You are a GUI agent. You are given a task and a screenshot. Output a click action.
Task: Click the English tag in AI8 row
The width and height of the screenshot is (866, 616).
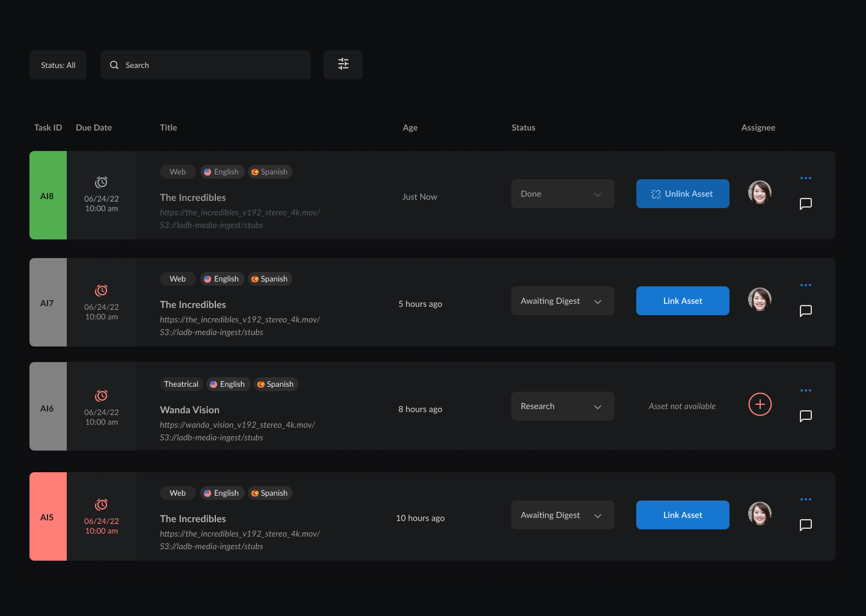pos(222,172)
